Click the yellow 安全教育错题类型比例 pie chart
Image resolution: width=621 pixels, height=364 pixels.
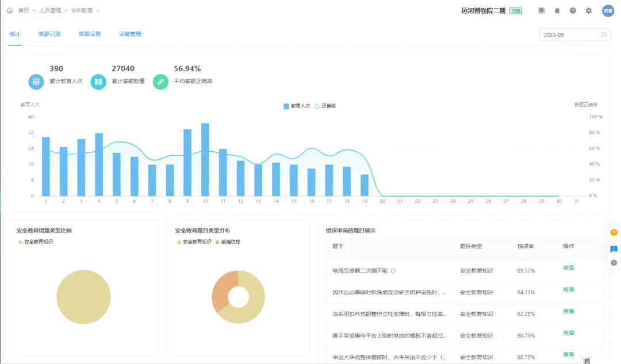pyautogui.click(x=83, y=297)
